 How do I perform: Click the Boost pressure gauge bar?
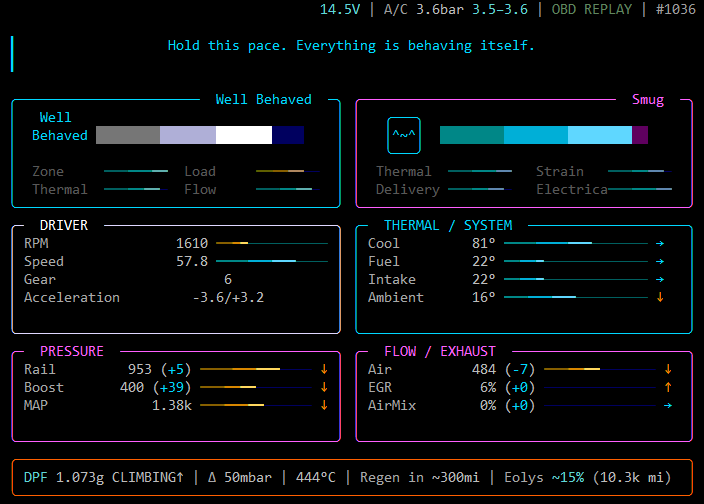coord(256,387)
